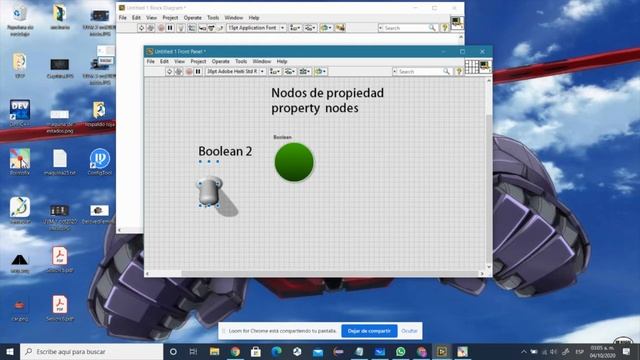Open Reorder dropdown in Block Diagram toolbar
Viewport: 640px width, 360px height.
[x=326, y=28]
